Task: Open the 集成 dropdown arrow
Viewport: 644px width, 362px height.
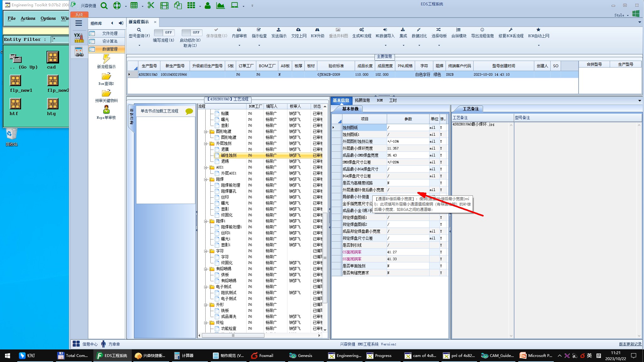Action: tap(403, 45)
